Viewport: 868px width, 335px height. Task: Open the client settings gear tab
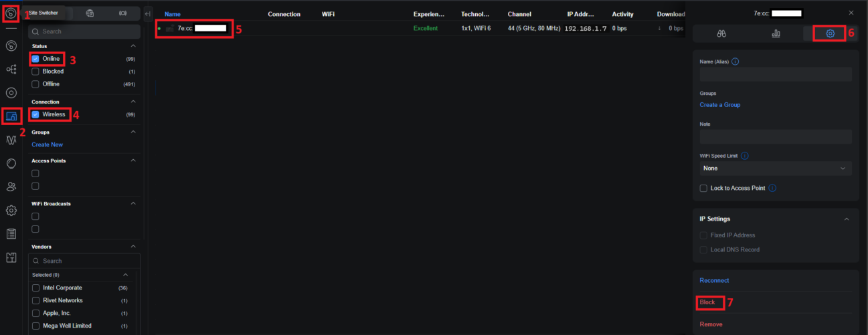tap(830, 33)
